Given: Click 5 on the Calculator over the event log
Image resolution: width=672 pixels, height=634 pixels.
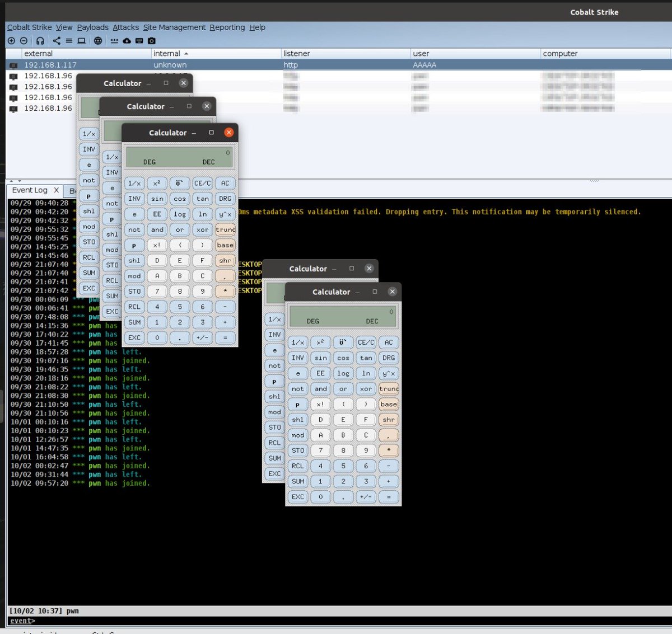Looking at the screenshot, I should (343, 466).
